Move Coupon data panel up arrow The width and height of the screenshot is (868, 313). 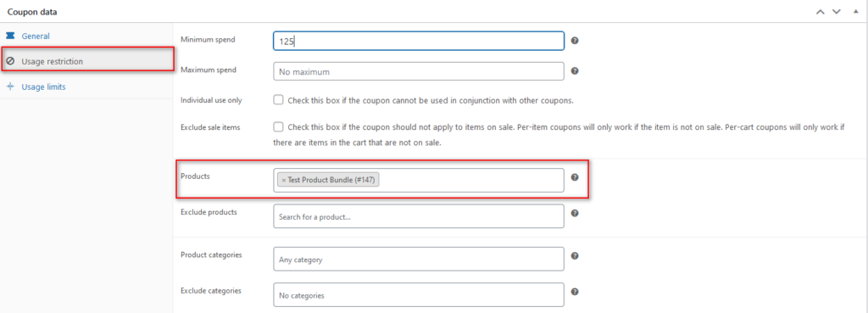(821, 11)
